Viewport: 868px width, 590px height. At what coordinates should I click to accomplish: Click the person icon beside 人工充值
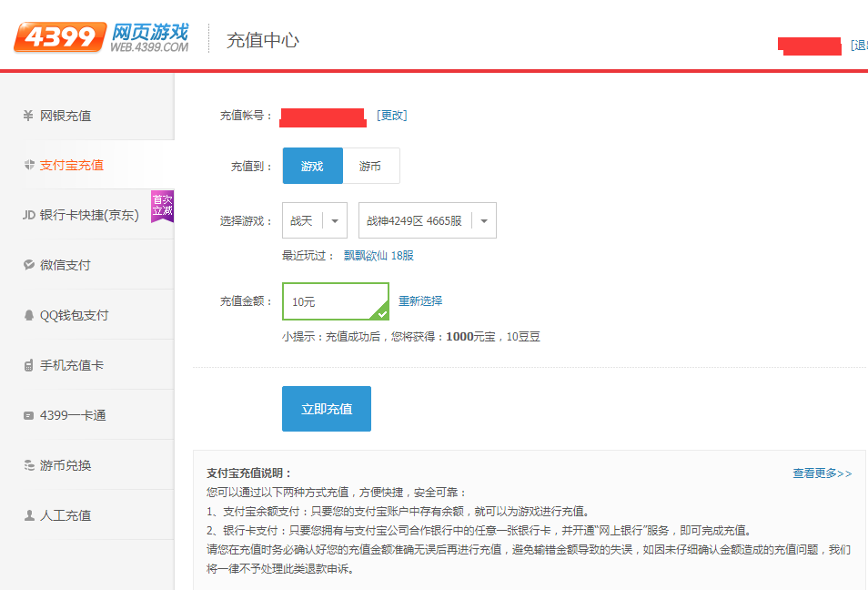28,515
